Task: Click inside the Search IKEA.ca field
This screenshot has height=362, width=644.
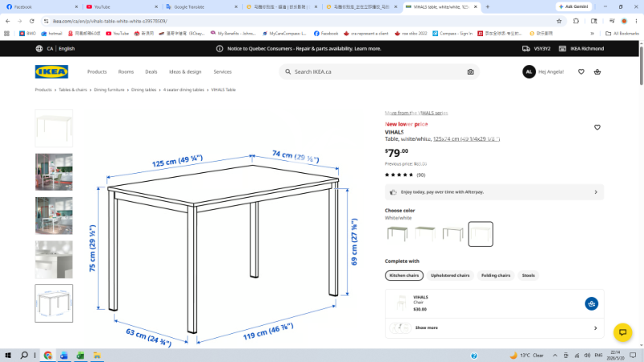Action: pyautogui.click(x=378, y=72)
